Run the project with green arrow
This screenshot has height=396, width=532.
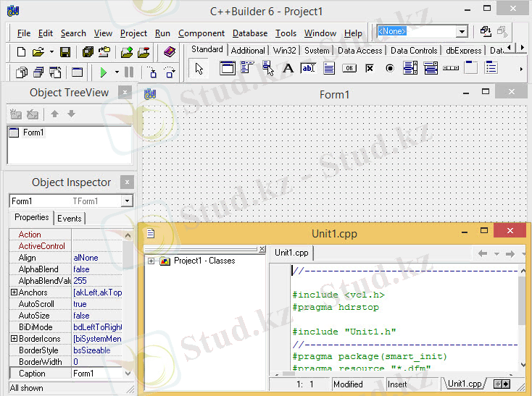tap(104, 72)
